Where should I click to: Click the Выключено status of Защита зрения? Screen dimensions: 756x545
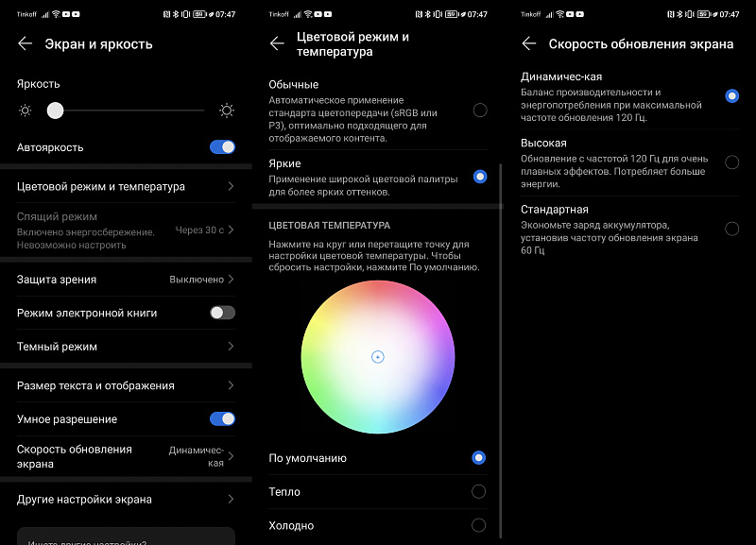[x=197, y=280]
